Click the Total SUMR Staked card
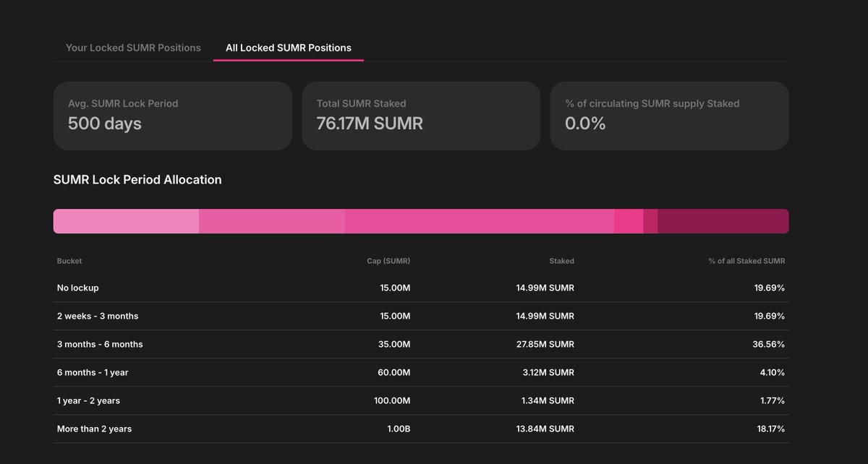The width and height of the screenshot is (868, 464). pyautogui.click(x=421, y=116)
